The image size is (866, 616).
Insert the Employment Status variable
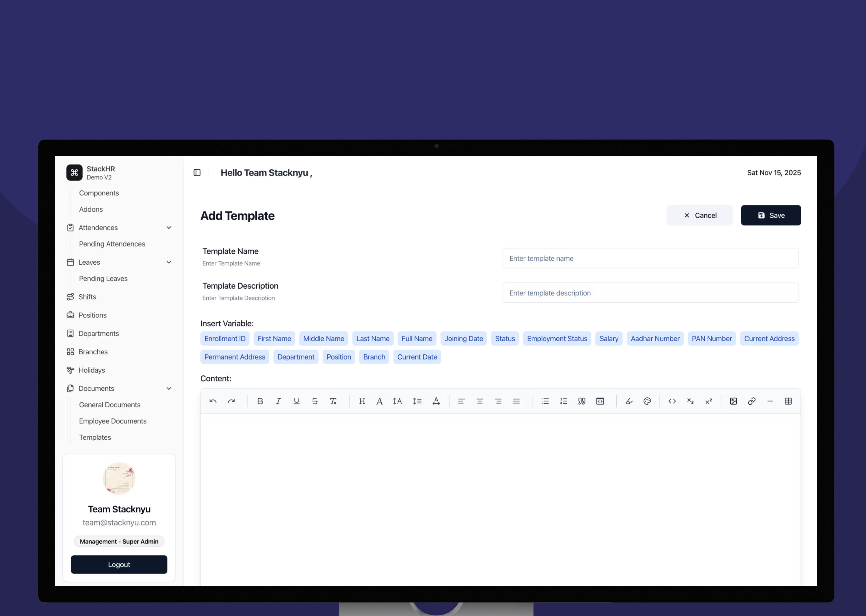coord(557,338)
